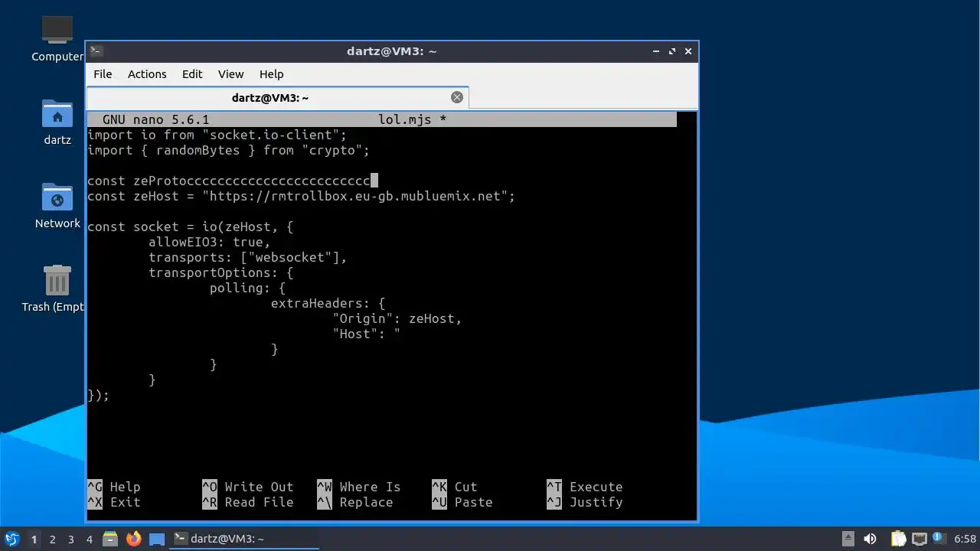The height and width of the screenshot is (551, 980).
Task: Maximize the terminal window
Action: coord(672,51)
